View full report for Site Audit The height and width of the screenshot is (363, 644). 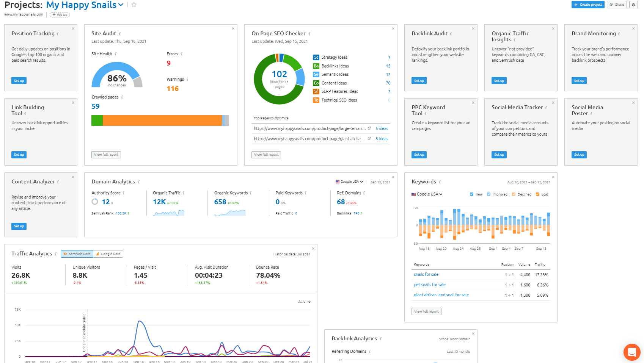[106, 155]
